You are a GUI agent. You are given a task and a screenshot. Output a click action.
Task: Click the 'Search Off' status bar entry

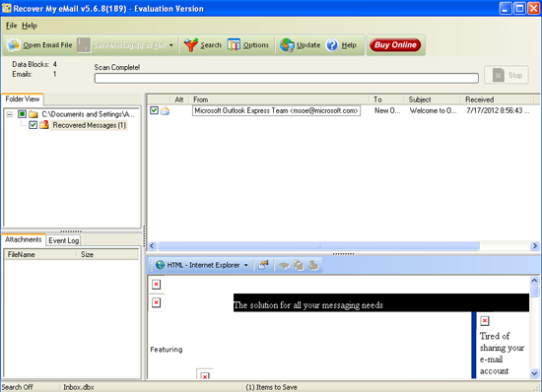[x=18, y=387]
